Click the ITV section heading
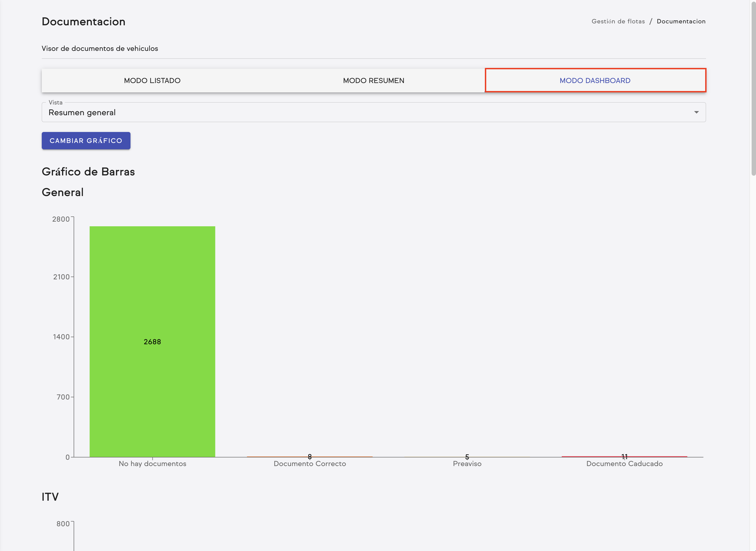Screen dimensions: 756x551 [50, 497]
